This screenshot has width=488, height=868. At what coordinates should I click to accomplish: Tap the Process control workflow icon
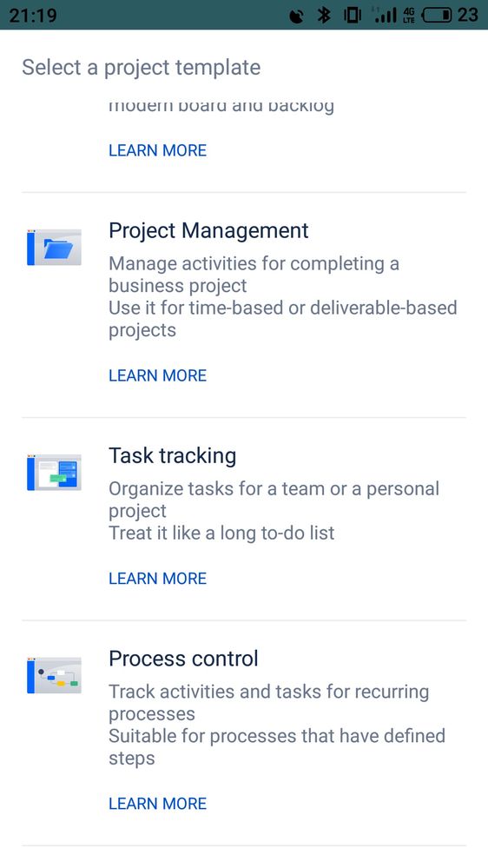tap(54, 675)
